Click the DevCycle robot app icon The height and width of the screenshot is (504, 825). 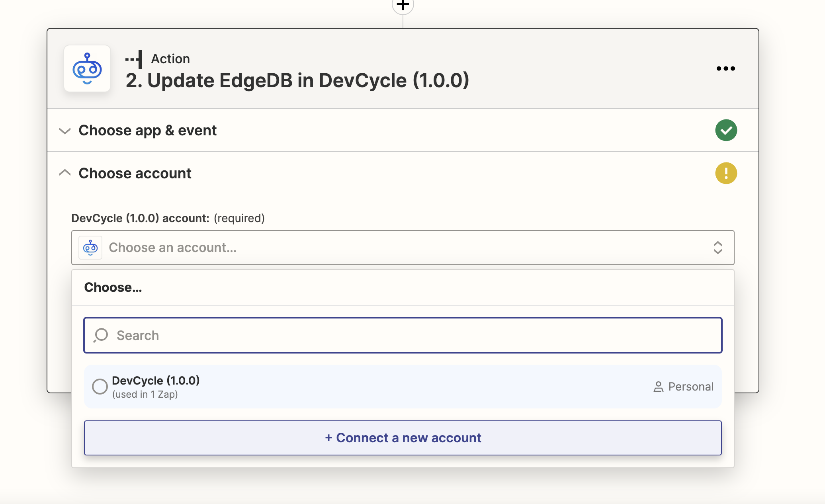click(87, 68)
